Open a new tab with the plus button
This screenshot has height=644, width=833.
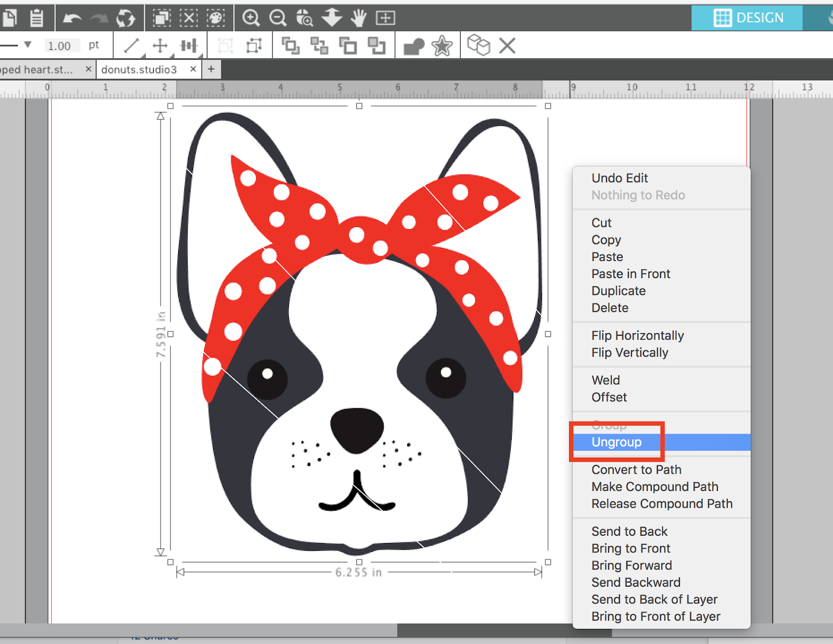point(210,69)
